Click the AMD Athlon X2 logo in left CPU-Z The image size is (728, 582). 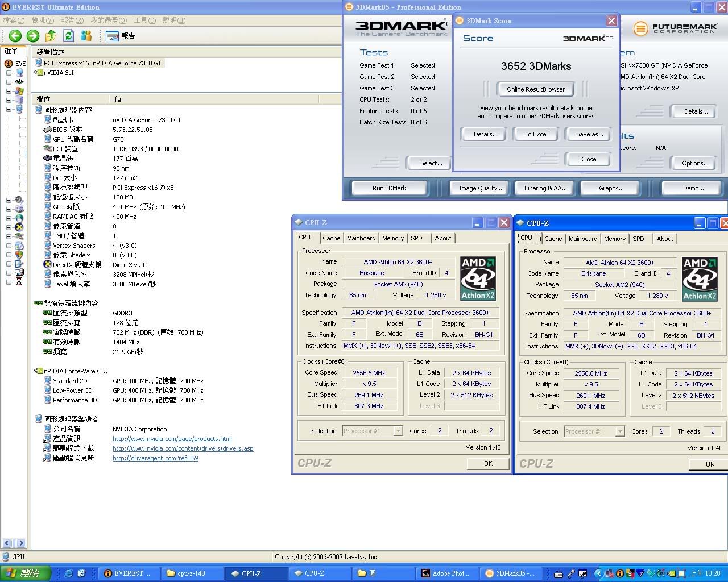click(x=478, y=278)
